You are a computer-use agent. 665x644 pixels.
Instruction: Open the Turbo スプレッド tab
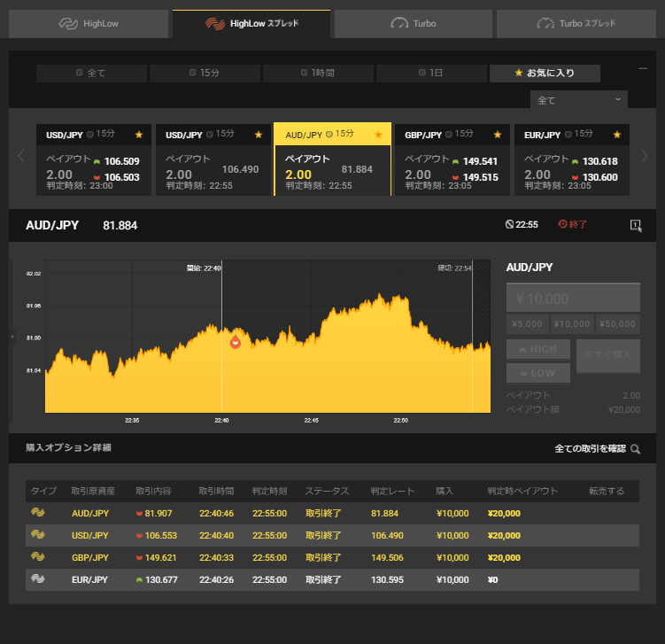click(576, 24)
